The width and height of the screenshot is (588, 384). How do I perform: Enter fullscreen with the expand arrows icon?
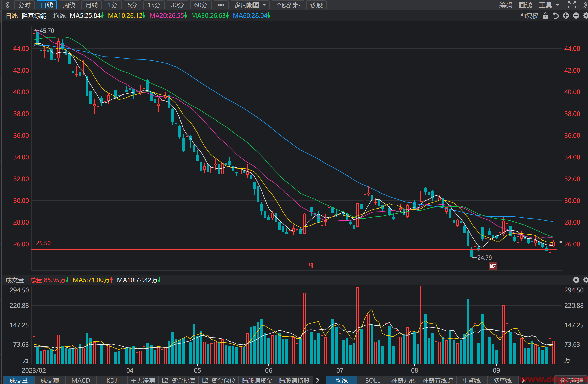click(x=572, y=5)
